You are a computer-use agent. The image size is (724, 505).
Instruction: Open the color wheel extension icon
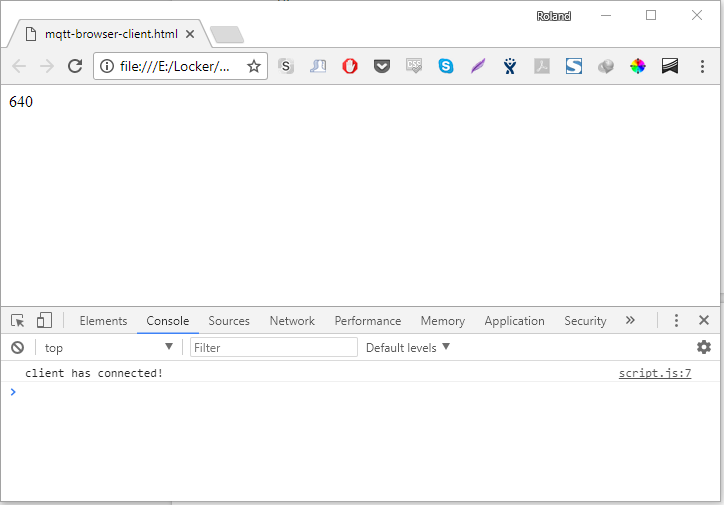click(x=638, y=67)
